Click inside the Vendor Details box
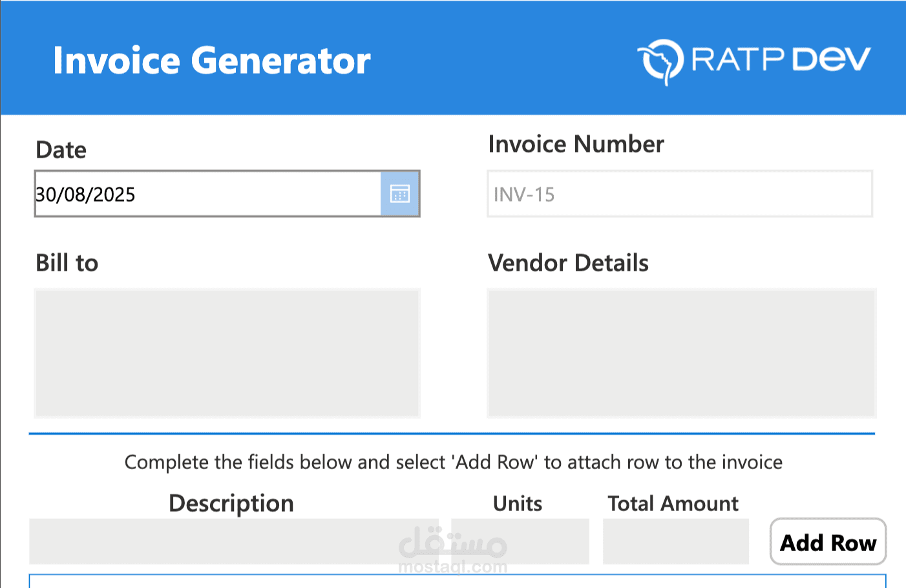Image resolution: width=906 pixels, height=588 pixels. [x=680, y=353]
